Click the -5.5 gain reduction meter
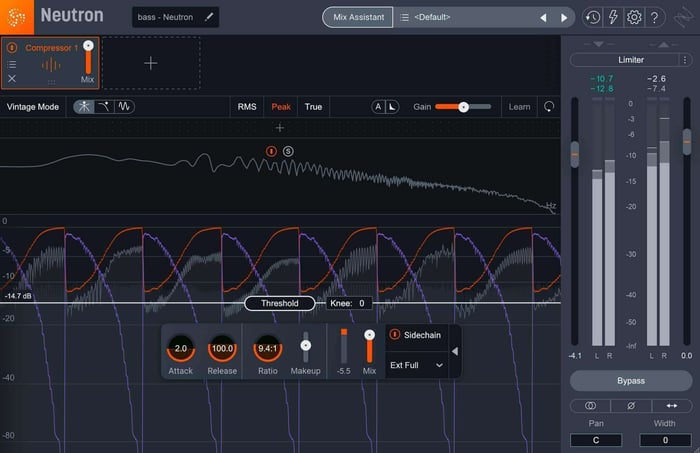Viewport: 700px width, 453px height. [x=344, y=346]
